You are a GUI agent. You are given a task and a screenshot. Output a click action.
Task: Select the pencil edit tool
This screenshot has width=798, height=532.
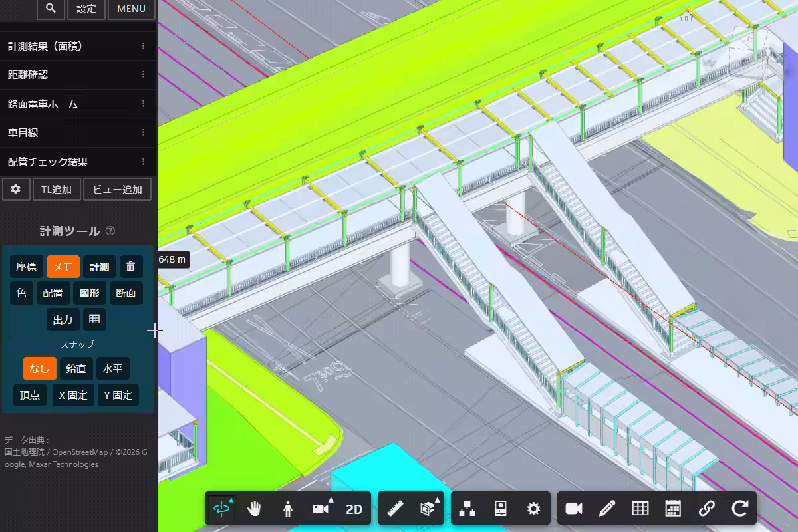point(607,509)
